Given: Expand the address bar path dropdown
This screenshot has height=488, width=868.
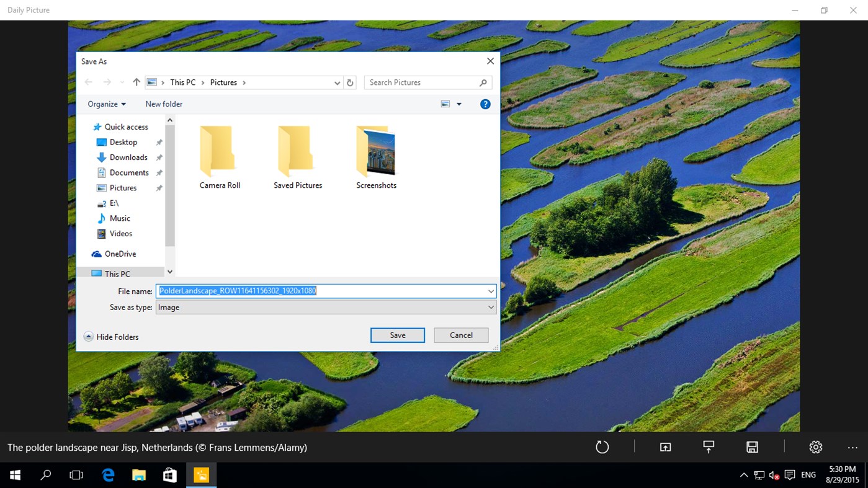Looking at the screenshot, I should point(336,82).
